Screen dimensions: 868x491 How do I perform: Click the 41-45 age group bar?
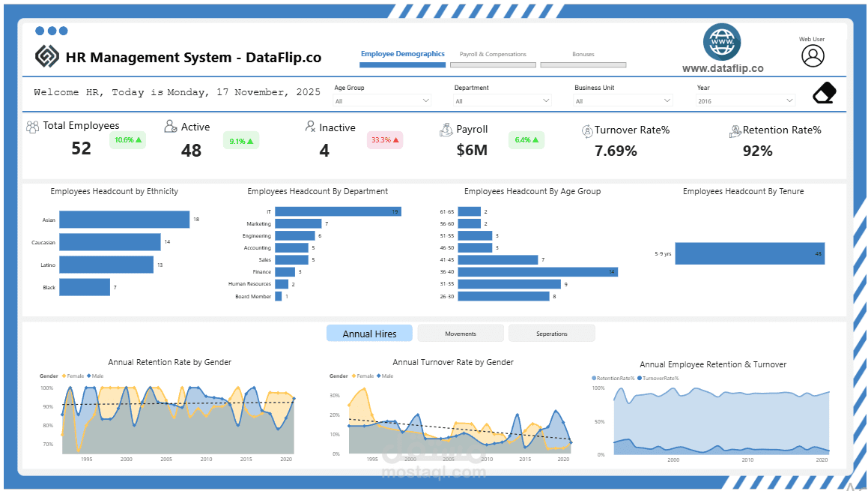pos(498,260)
